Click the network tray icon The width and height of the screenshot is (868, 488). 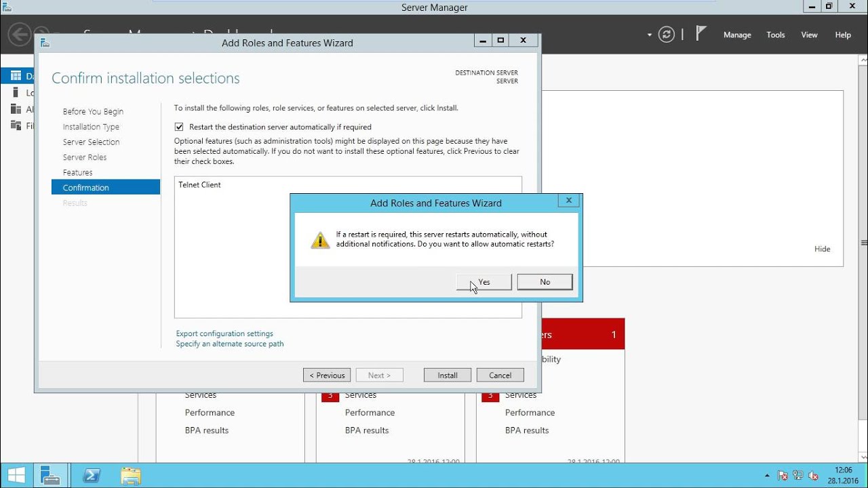[x=798, y=476]
